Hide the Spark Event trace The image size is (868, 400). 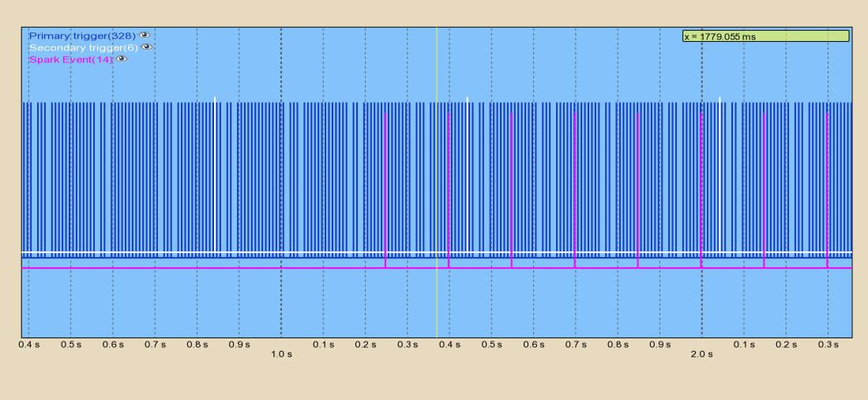pyautogui.click(x=121, y=58)
